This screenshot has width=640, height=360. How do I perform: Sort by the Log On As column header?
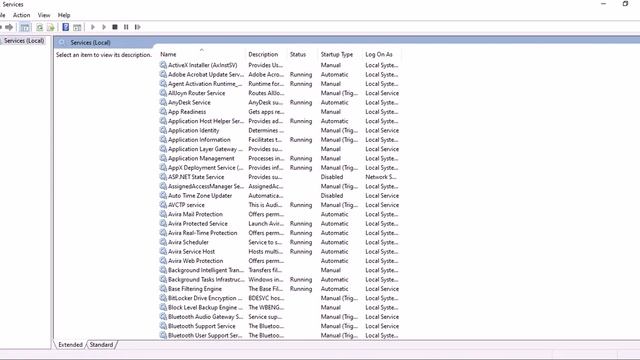click(379, 54)
